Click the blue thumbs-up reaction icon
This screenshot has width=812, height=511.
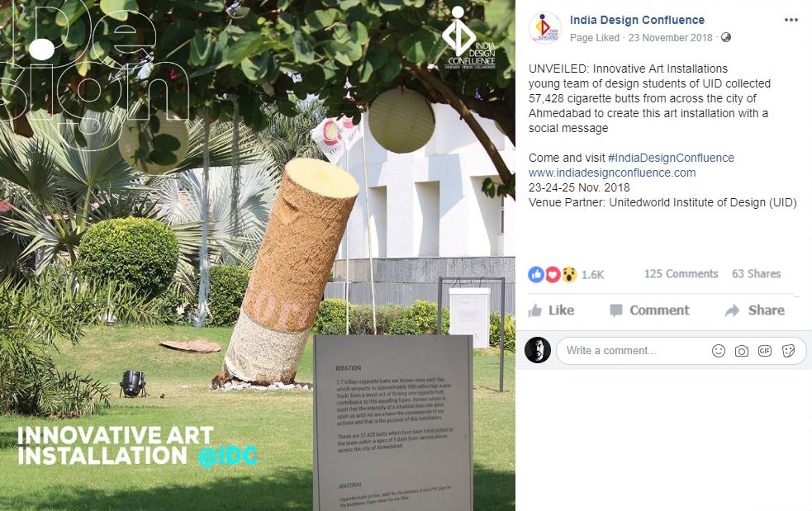point(536,274)
